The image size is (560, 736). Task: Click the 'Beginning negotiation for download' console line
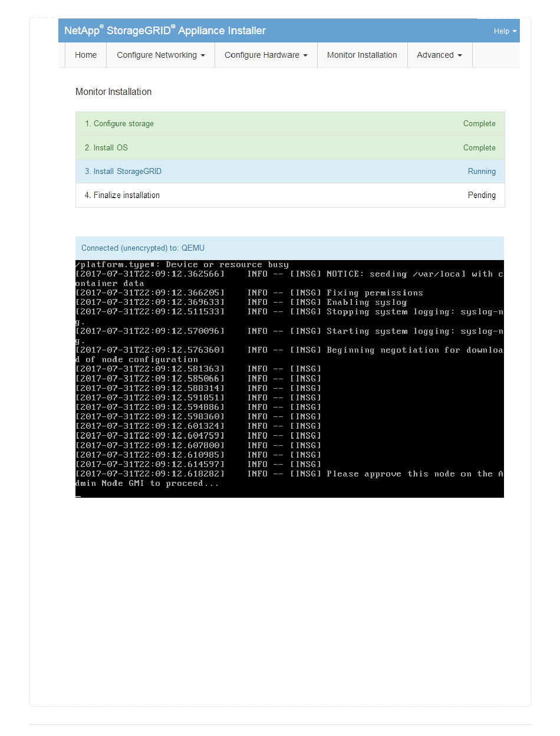click(289, 354)
